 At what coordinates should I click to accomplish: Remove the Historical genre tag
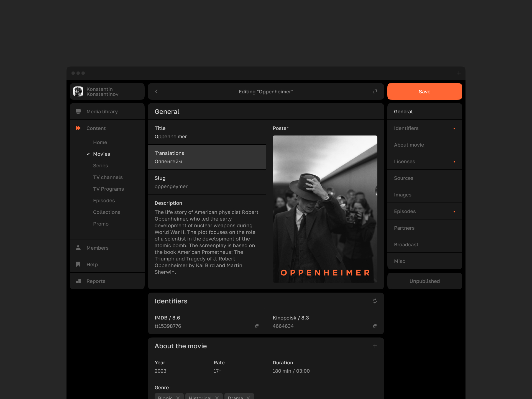[217, 397]
